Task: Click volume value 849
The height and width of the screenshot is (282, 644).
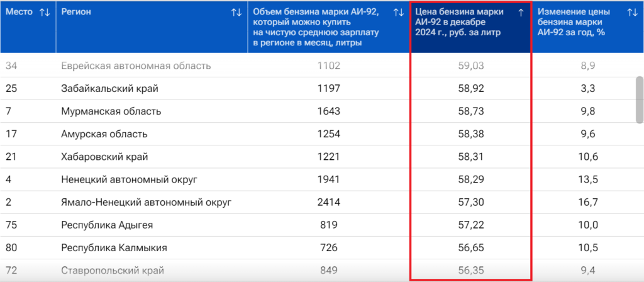Action: (329, 271)
